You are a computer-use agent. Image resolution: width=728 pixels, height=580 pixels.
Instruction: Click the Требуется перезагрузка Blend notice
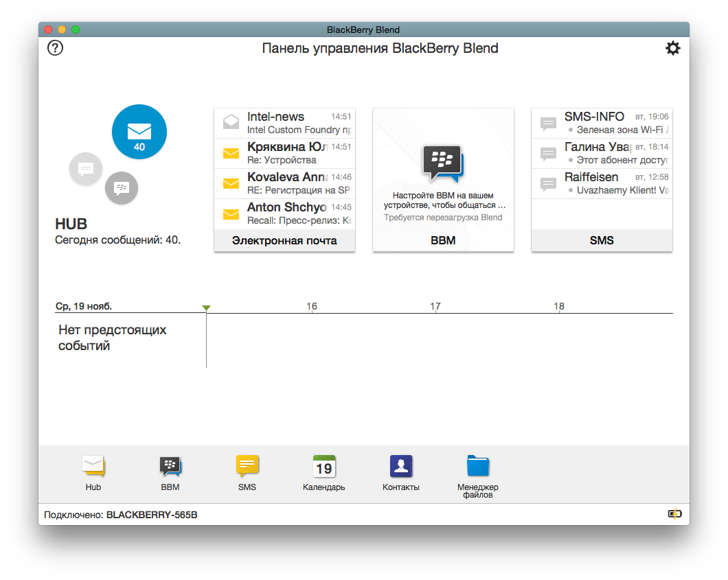click(x=443, y=218)
